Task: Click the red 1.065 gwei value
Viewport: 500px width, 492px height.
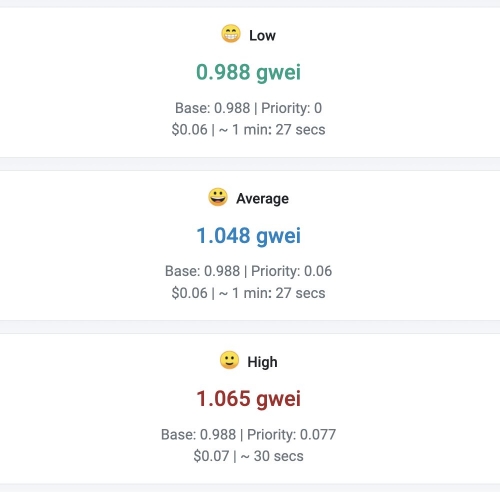Action: (249, 399)
